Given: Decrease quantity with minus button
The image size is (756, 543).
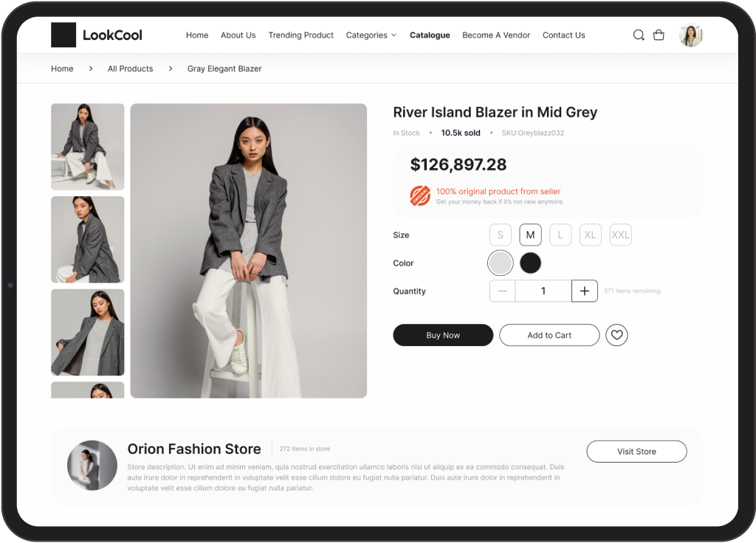Looking at the screenshot, I should pos(502,291).
